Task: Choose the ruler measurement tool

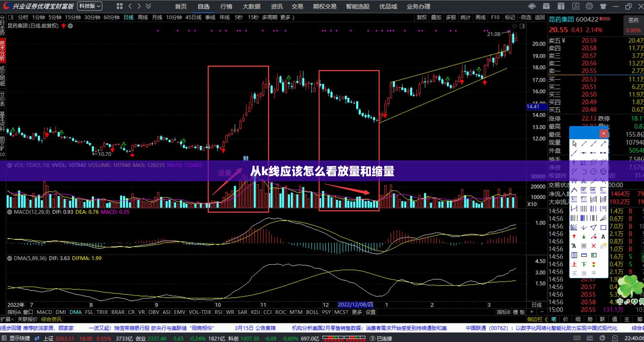Action: 584,255
